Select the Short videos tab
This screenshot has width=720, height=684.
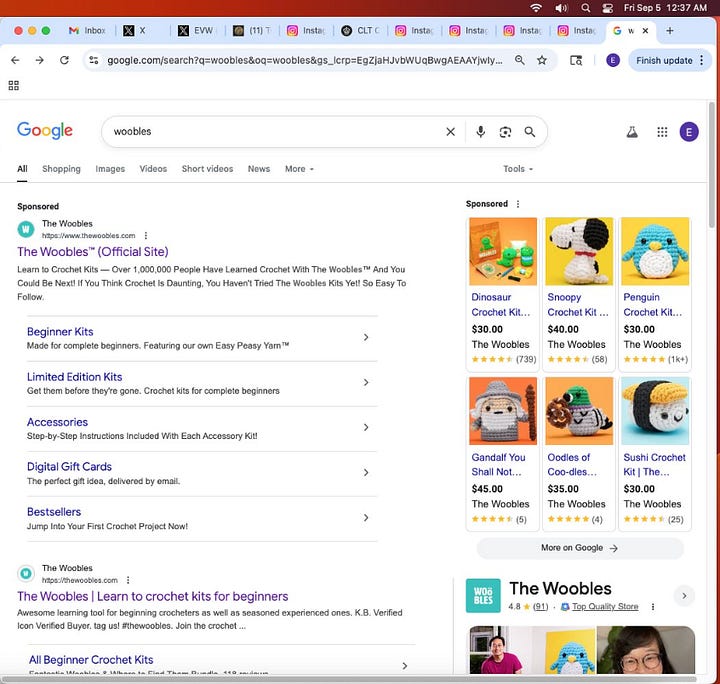tap(207, 169)
